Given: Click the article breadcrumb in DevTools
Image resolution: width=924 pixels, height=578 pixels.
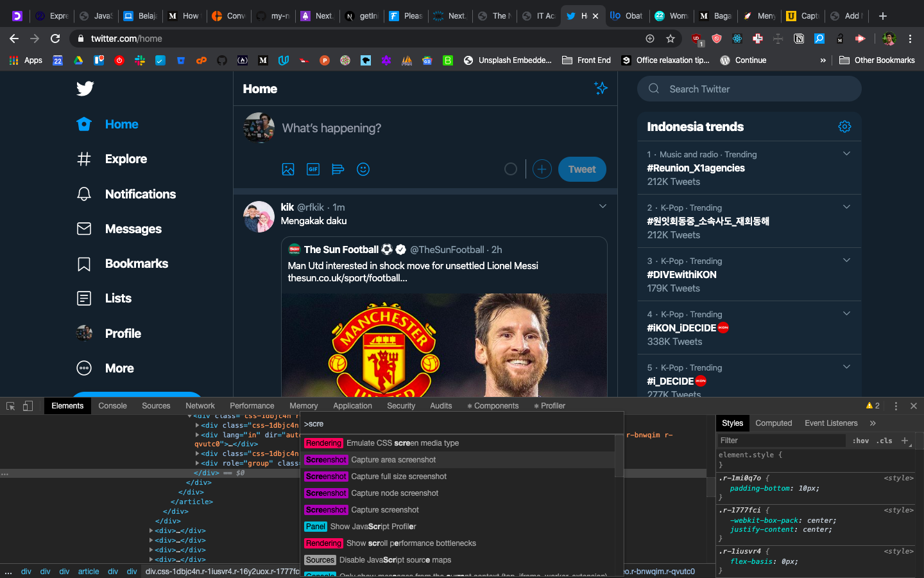Looking at the screenshot, I should click(x=89, y=572).
